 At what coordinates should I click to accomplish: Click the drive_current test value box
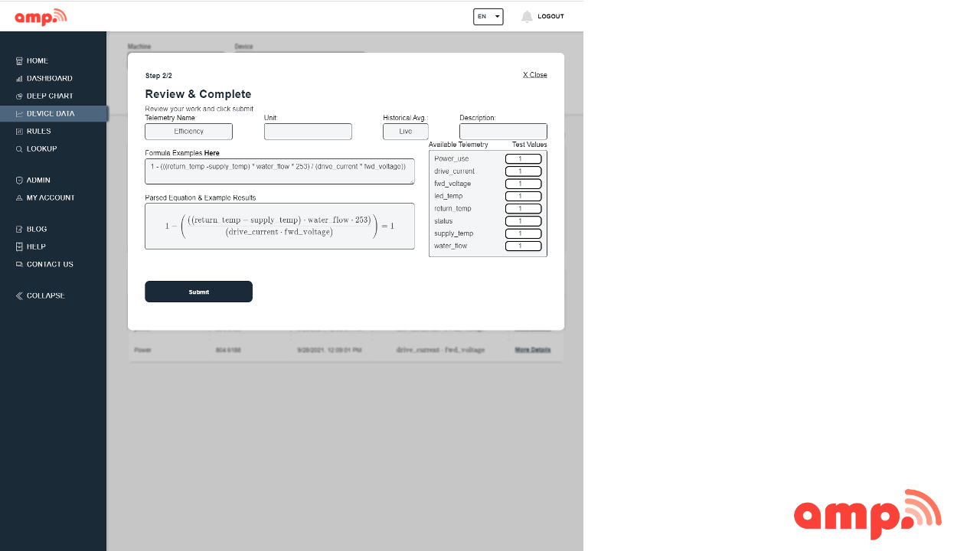pos(524,171)
